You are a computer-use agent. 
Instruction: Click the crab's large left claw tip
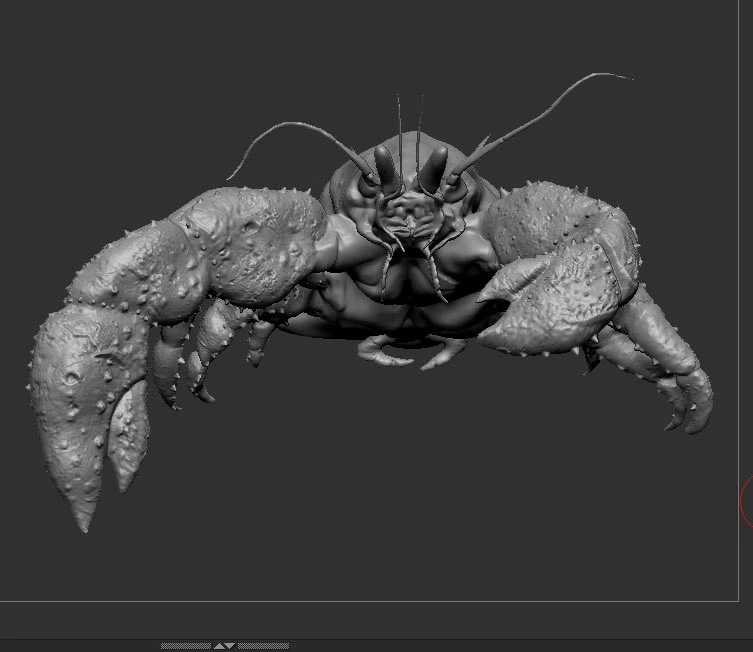tap(83, 519)
